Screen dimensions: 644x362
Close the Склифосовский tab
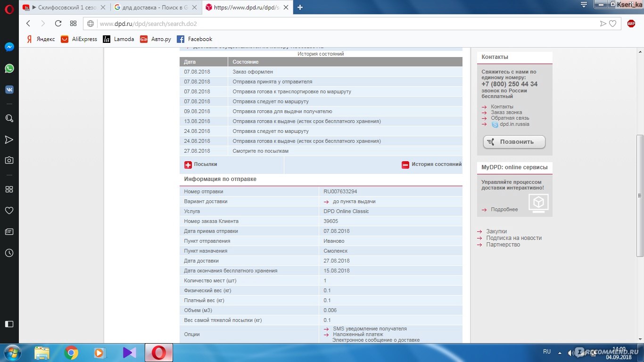tap(103, 7)
